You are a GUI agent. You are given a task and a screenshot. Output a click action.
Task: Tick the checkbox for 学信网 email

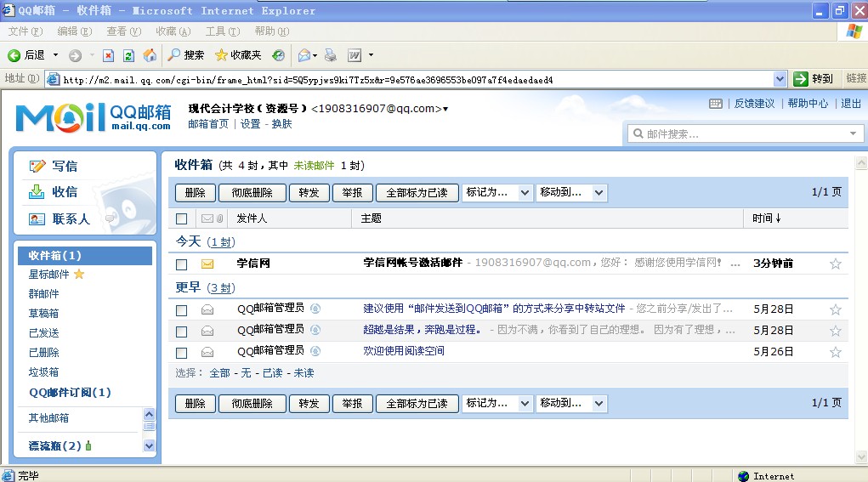click(x=182, y=264)
